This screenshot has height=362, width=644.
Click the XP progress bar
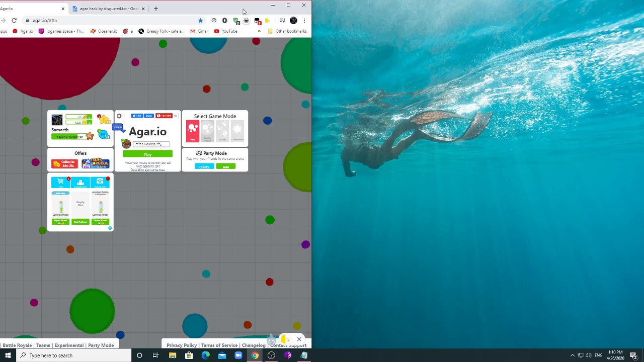[69, 137]
